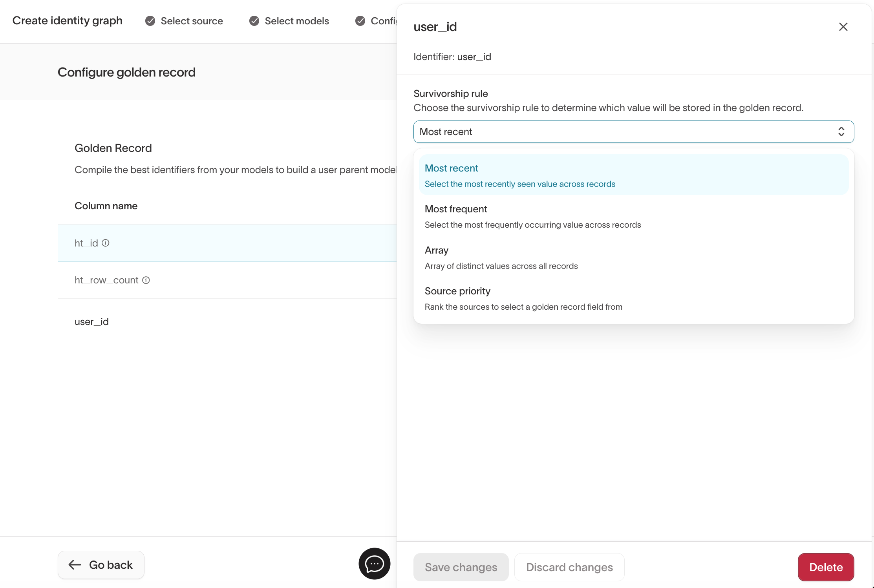The image size is (874, 588).
Task: Click info icon next to ht_row_count
Action: pyautogui.click(x=146, y=280)
